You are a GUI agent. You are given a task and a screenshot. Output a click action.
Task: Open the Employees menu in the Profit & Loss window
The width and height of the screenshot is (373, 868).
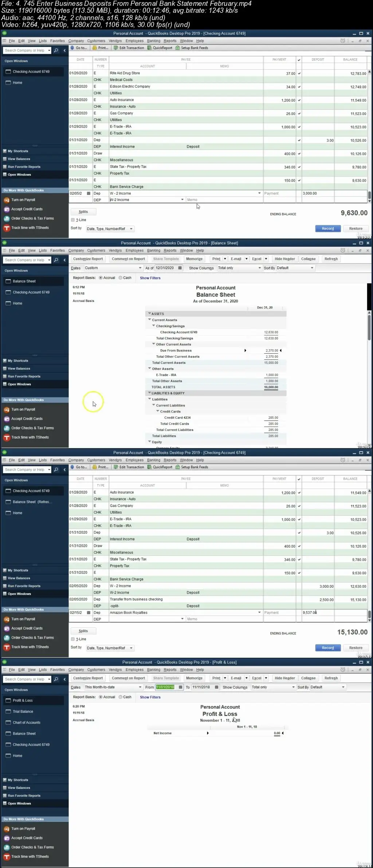(134, 670)
